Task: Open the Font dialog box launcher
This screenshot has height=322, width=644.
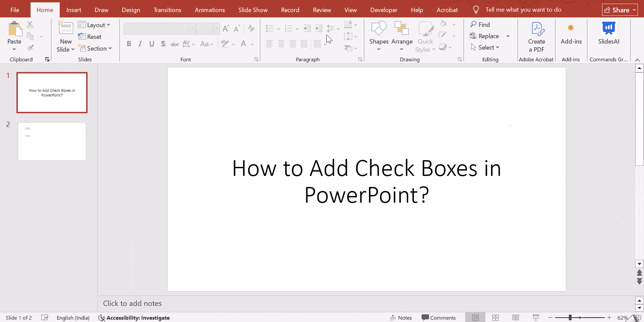Action: [x=256, y=59]
